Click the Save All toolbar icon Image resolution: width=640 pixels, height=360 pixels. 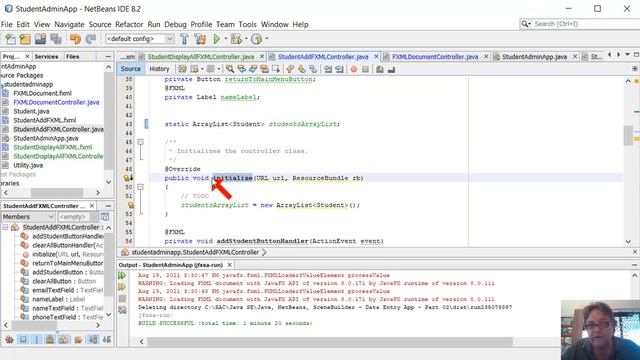(56, 39)
